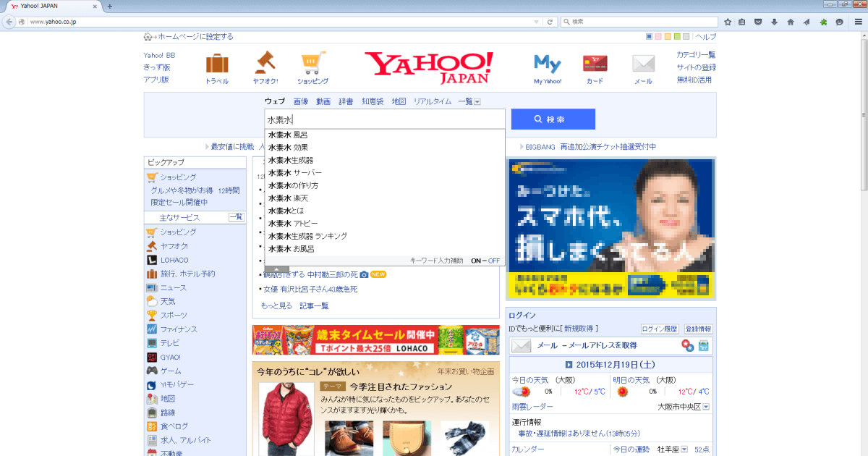Bookmark this page with the star icon

(x=727, y=22)
